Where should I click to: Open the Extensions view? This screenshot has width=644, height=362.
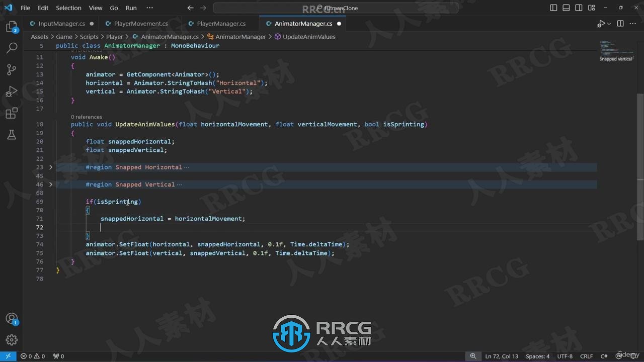click(11, 113)
